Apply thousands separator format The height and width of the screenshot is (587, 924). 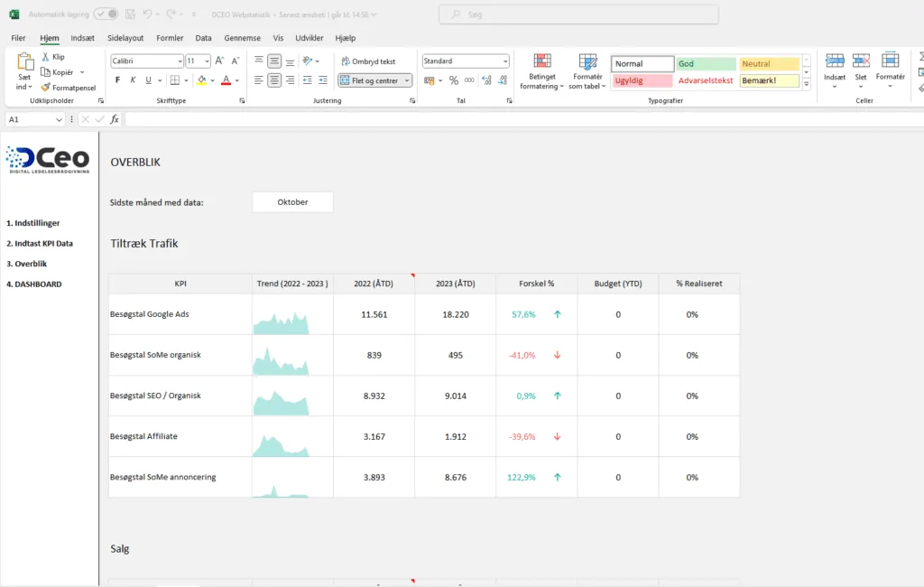[469, 80]
